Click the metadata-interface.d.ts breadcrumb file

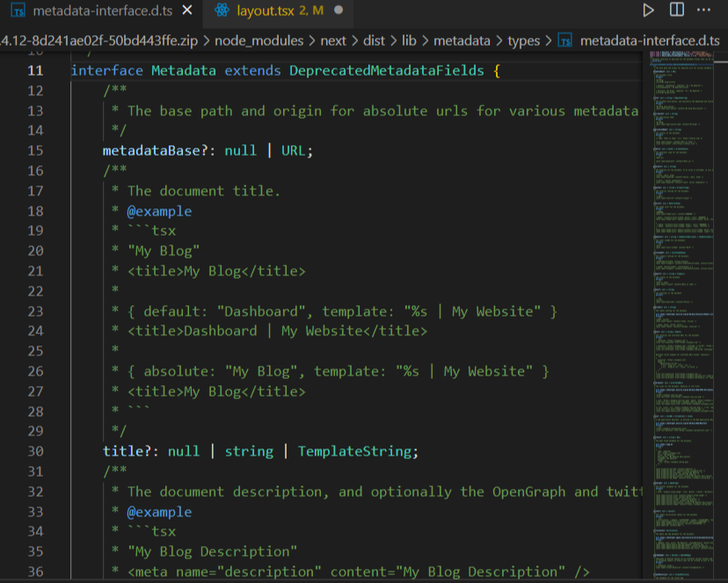click(650, 40)
